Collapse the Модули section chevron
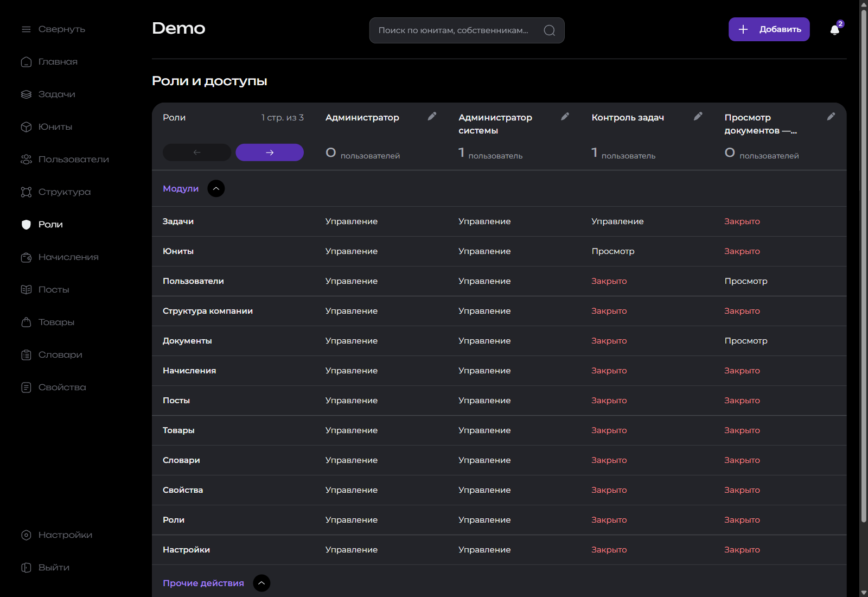 [216, 188]
